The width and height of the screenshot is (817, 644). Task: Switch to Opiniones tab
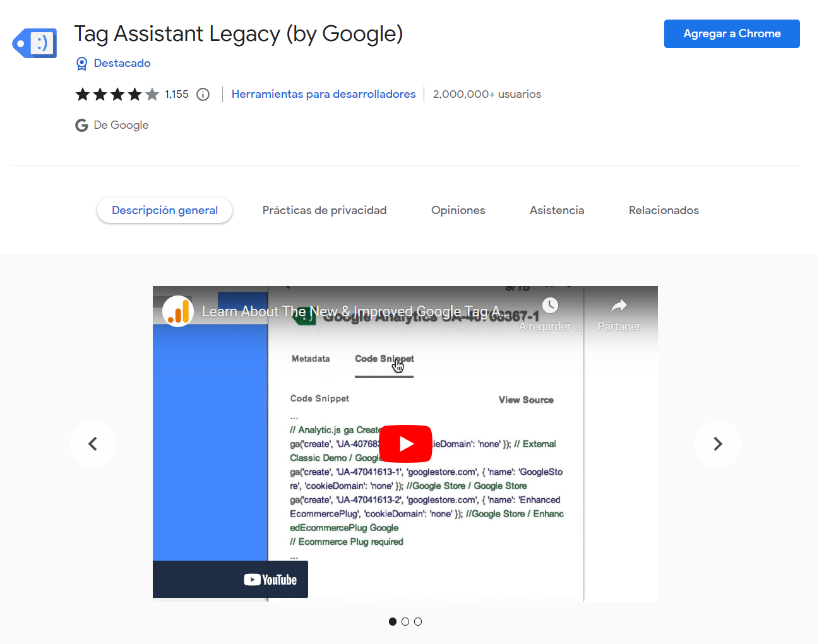(x=458, y=210)
